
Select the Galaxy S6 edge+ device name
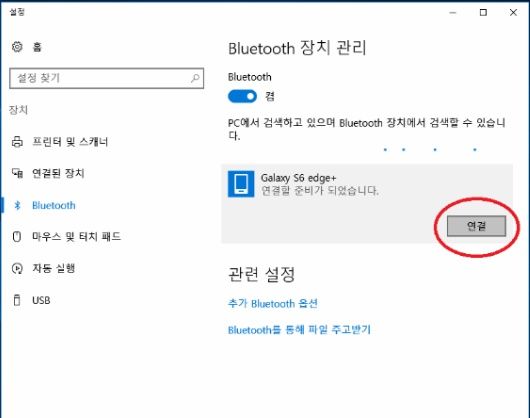click(298, 178)
